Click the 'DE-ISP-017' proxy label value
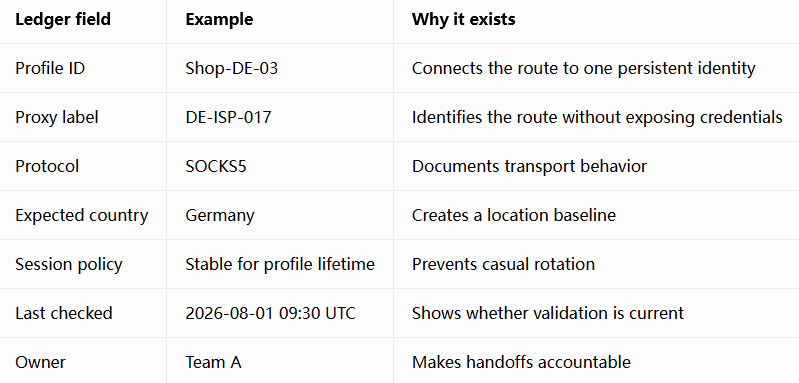 (x=228, y=117)
